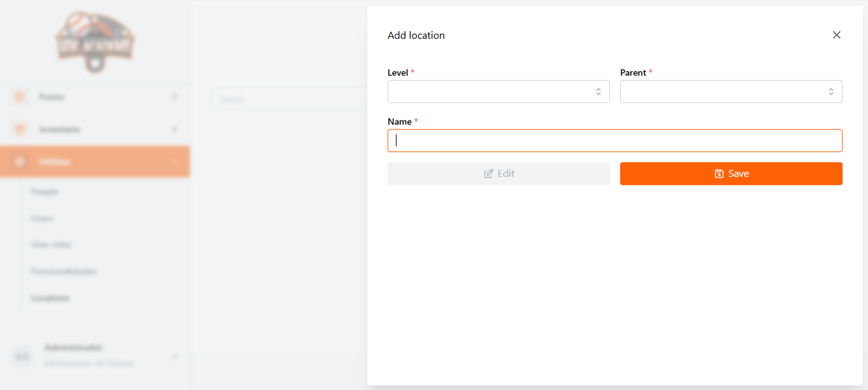The width and height of the screenshot is (868, 390).
Task: Expand the Inventario sidebar section
Action: pyautogui.click(x=95, y=129)
